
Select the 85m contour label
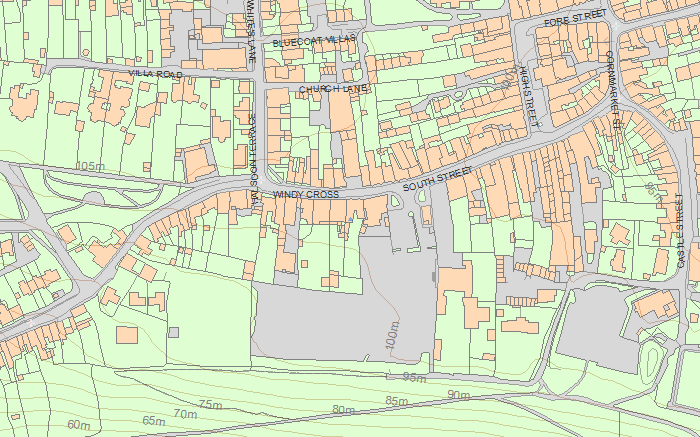pyautogui.click(x=396, y=401)
